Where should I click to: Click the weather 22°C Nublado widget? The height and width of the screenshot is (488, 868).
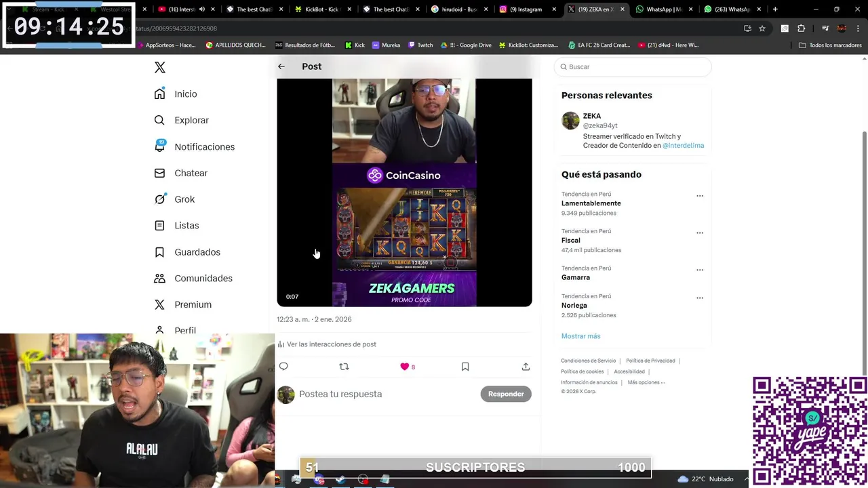click(x=706, y=479)
